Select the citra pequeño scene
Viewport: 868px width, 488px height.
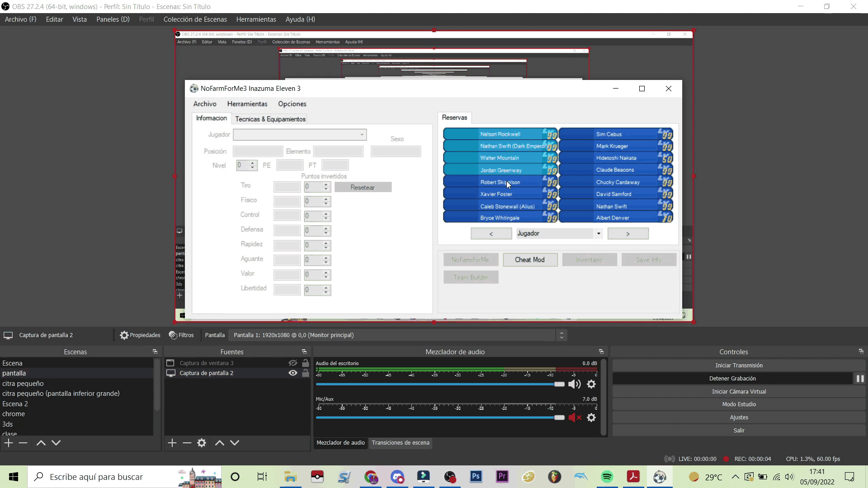pyautogui.click(x=23, y=384)
